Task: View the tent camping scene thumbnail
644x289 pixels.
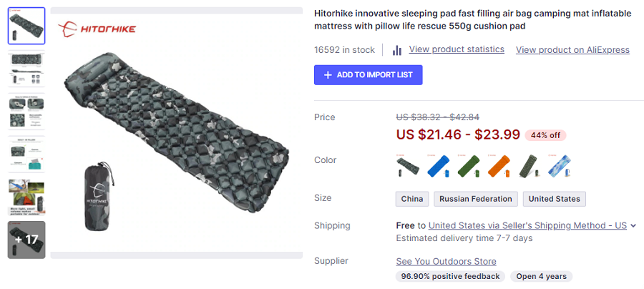Action: tap(26, 197)
